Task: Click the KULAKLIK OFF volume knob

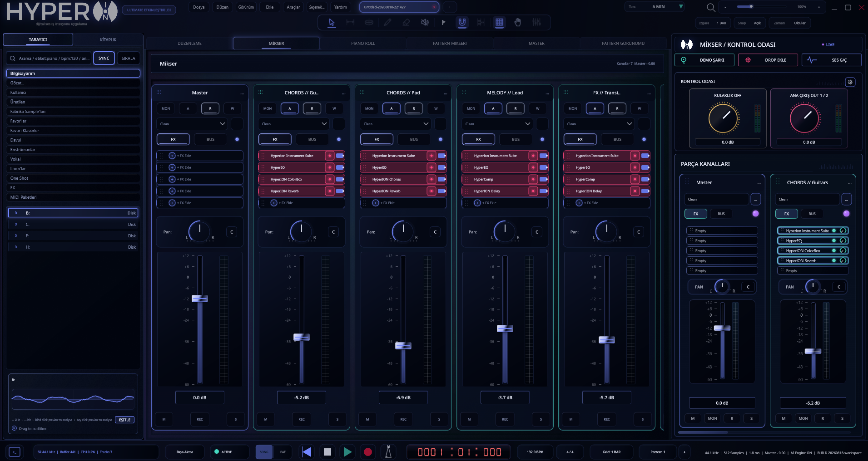Action: (x=723, y=118)
